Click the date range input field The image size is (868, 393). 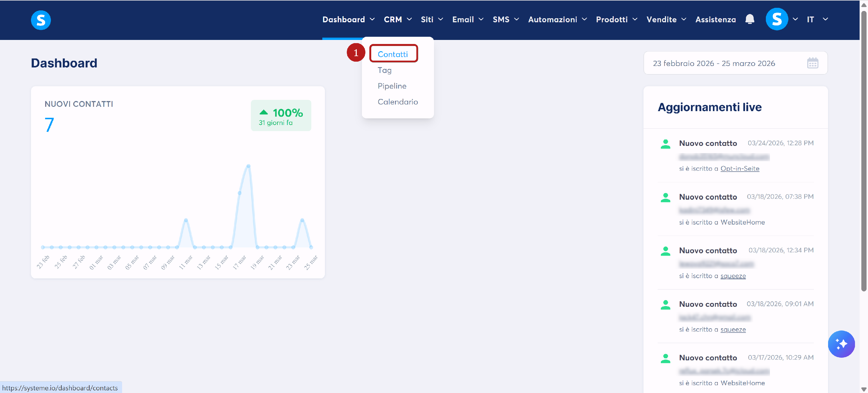point(714,63)
